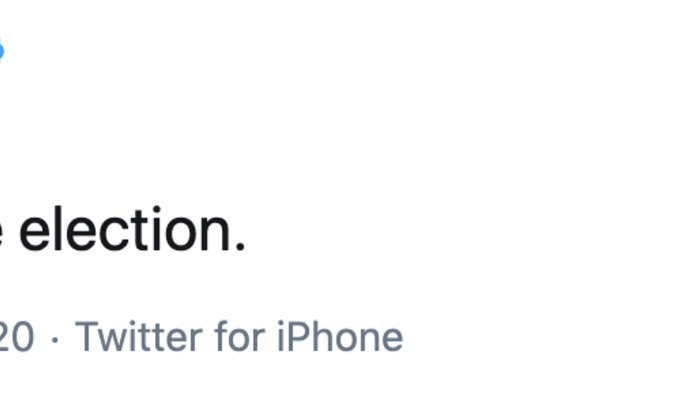
Task: Click the timestamp ending in "20"
Action: tap(16, 338)
